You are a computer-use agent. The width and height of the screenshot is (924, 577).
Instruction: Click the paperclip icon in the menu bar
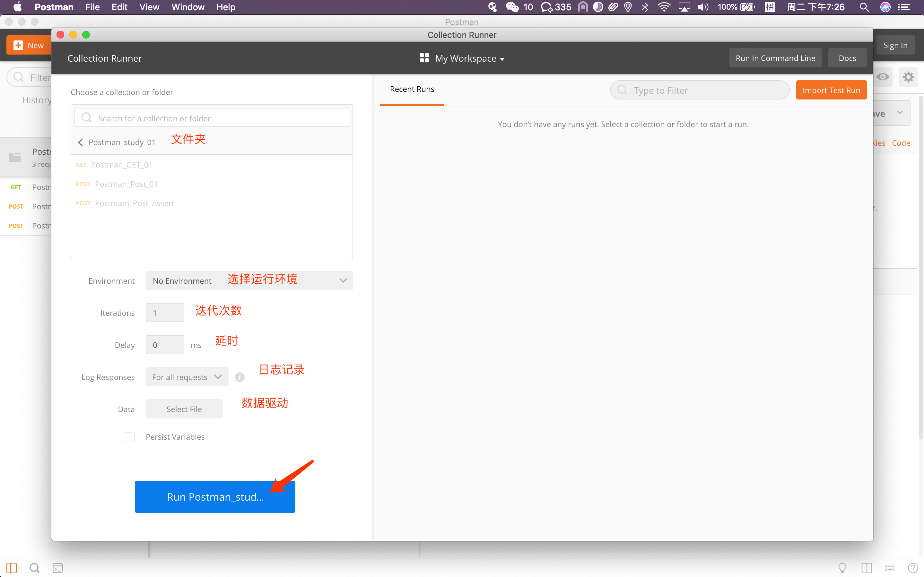coord(613,7)
